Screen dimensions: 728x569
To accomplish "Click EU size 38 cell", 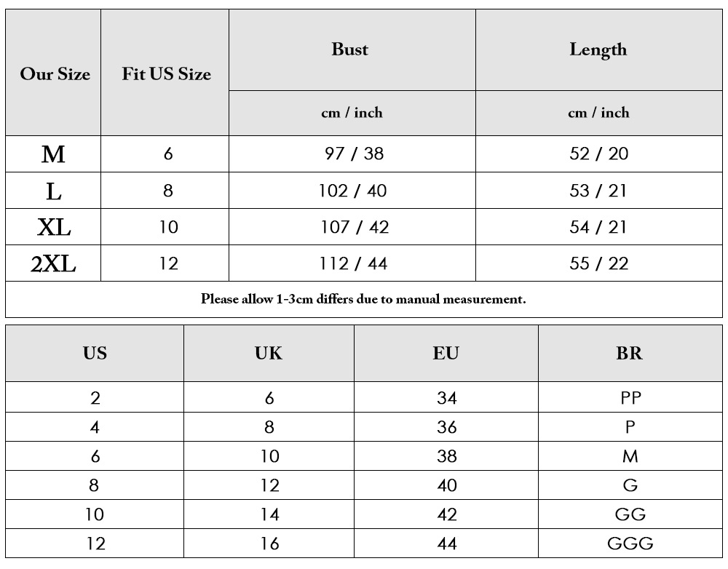I will point(446,455).
